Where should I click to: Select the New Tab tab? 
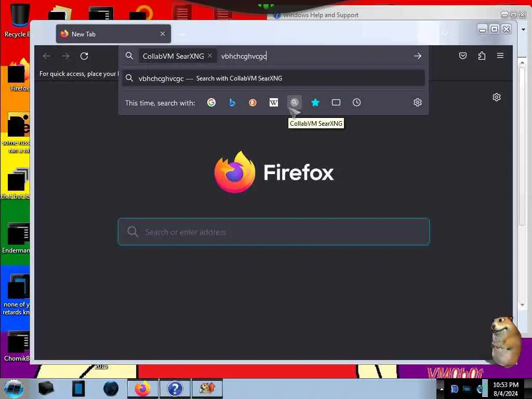click(x=113, y=34)
